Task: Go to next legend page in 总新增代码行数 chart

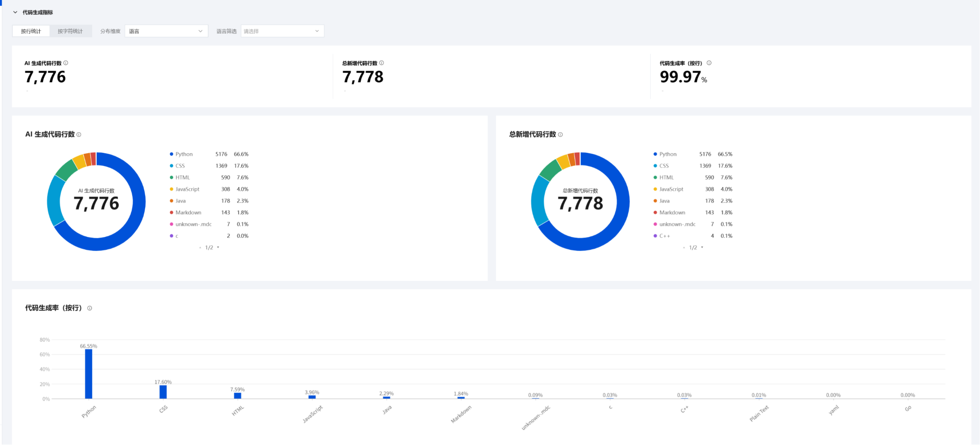Action: (702, 247)
